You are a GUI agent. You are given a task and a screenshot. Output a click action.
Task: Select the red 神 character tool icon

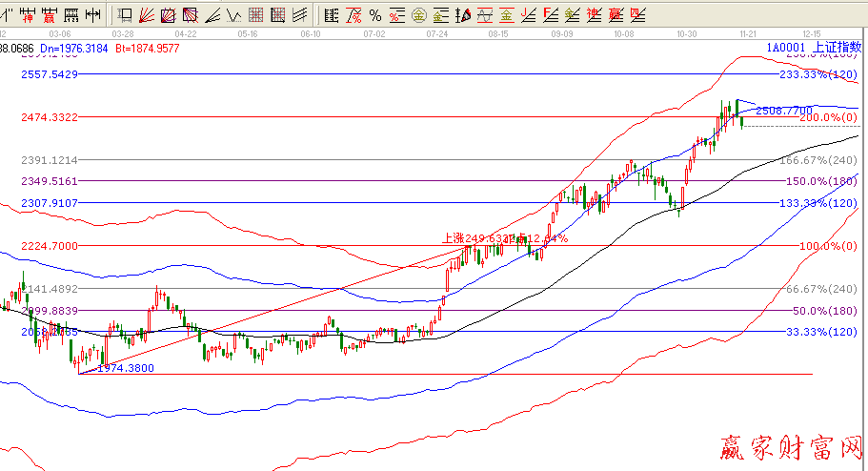30,15
